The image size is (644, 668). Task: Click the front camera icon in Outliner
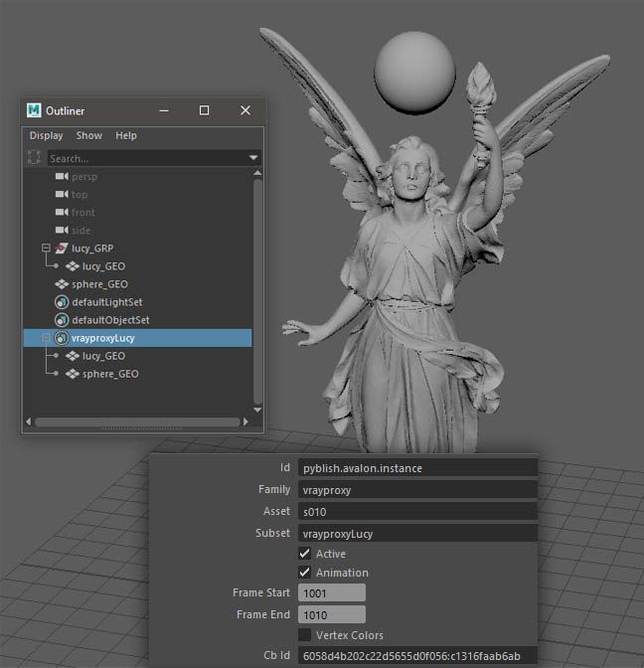[62, 212]
